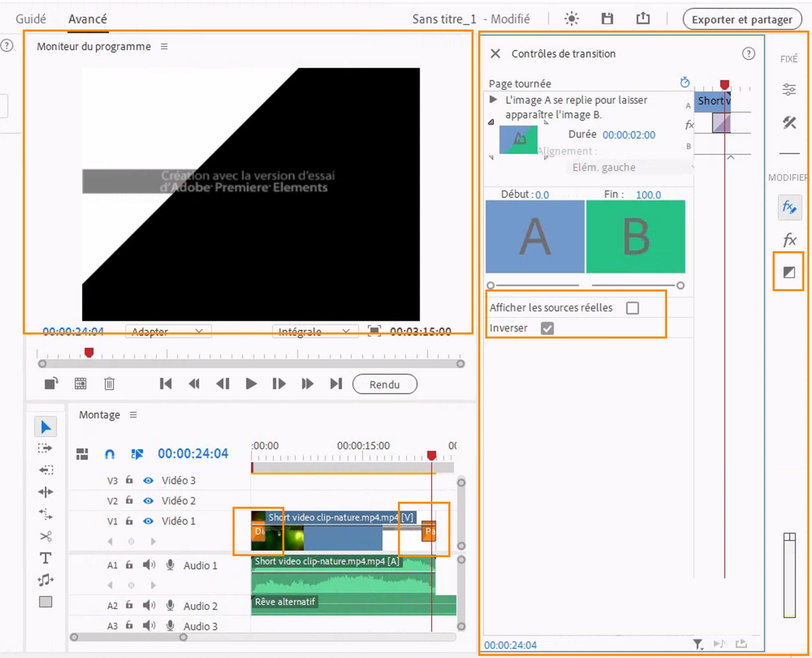Image resolution: width=812 pixels, height=658 pixels.
Task: Open help for Contrôles de transition
Action: pyautogui.click(x=749, y=54)
